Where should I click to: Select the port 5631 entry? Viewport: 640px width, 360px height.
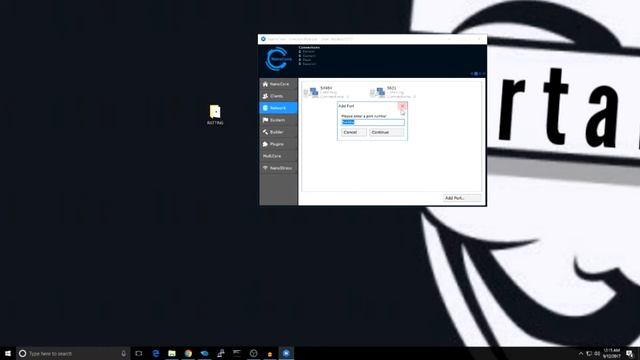pos(393,93)
